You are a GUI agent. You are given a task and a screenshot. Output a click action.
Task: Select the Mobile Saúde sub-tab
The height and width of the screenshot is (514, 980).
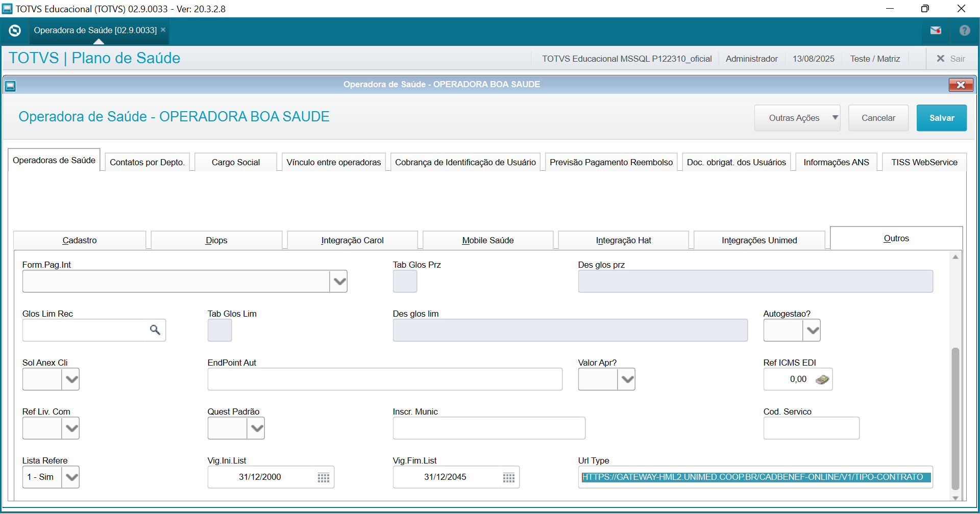click(x=488, y=240)
